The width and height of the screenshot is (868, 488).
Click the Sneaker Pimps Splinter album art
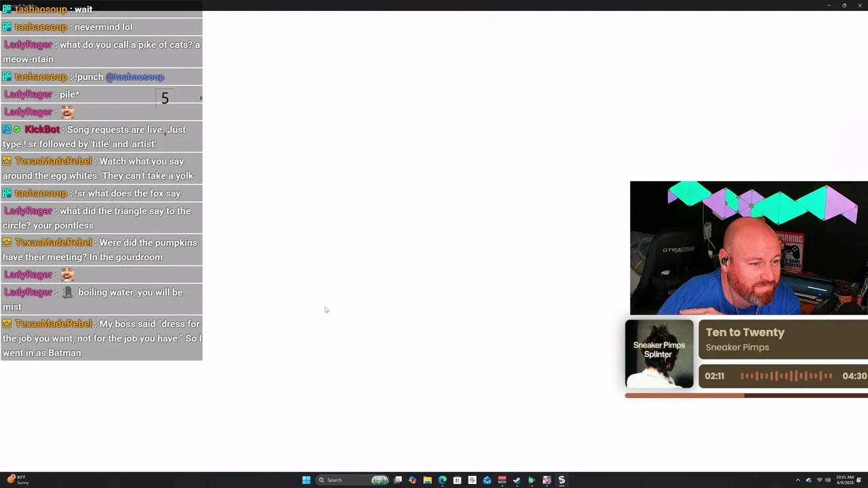pyautogui.click(x=659, y=354)
